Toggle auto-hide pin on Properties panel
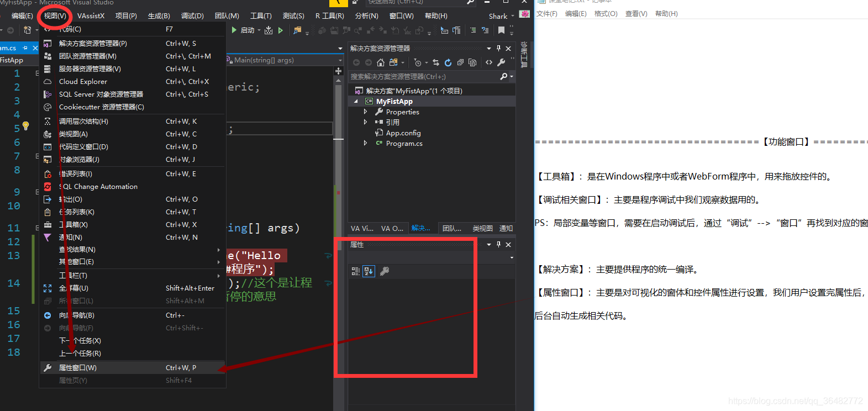Image resolution: width=868 pixels, height=411 pixels. [x=498, y=244]
